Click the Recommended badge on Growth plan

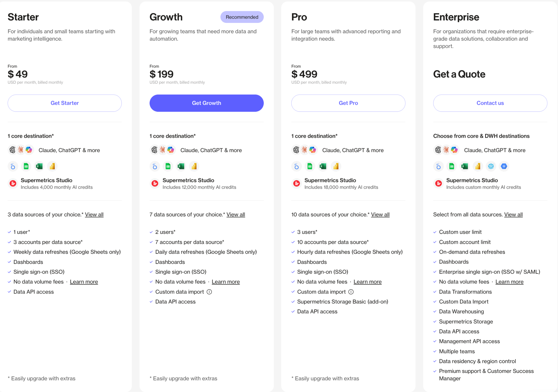point(242,17)
